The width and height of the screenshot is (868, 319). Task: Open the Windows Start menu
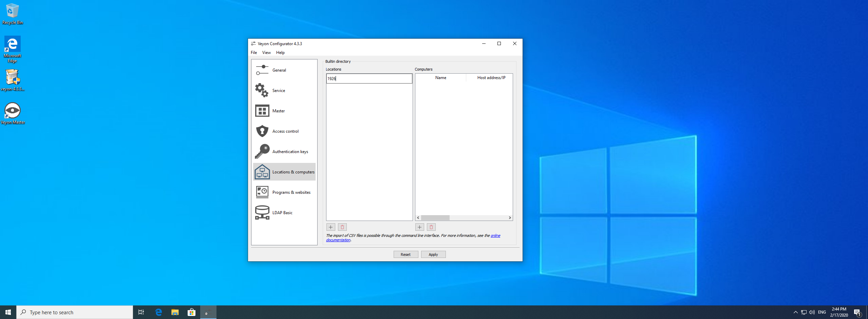click(x=8, y=312)
